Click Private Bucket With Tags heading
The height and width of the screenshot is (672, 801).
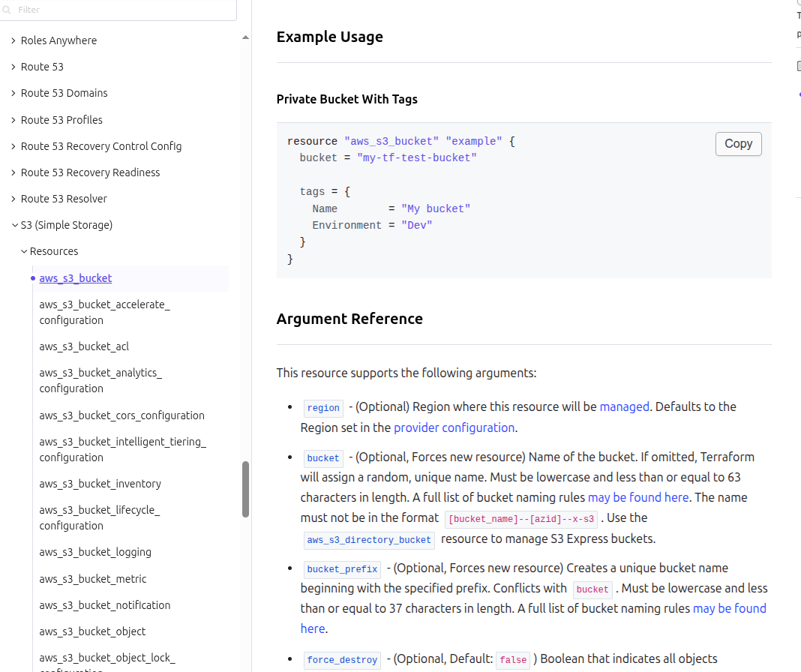(346, 99)
